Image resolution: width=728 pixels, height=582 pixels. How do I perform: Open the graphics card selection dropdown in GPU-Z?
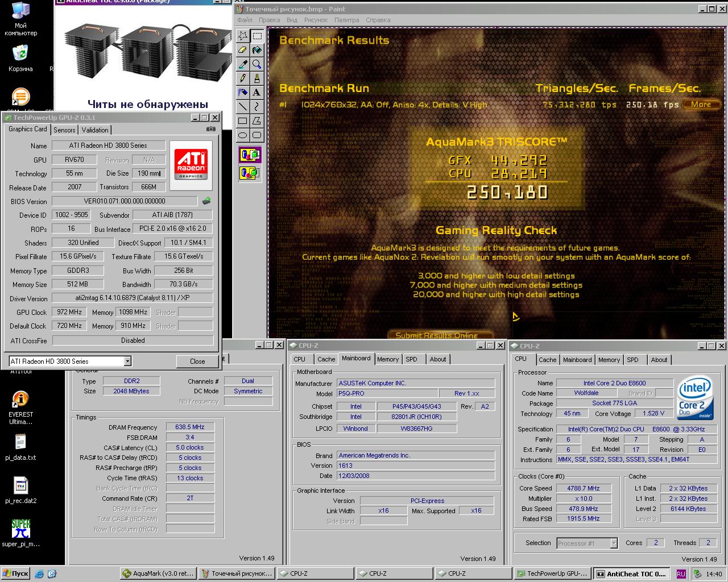127,361
